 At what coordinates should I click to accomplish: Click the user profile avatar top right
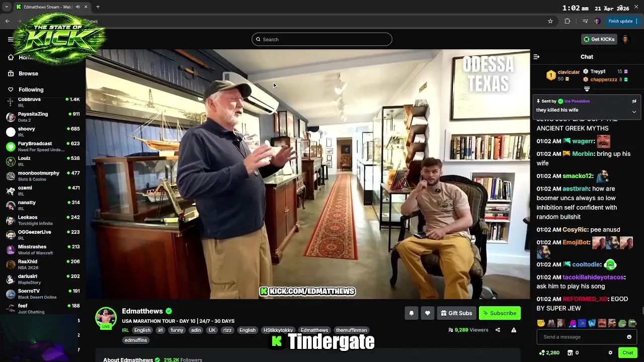(x=625, y=39)
